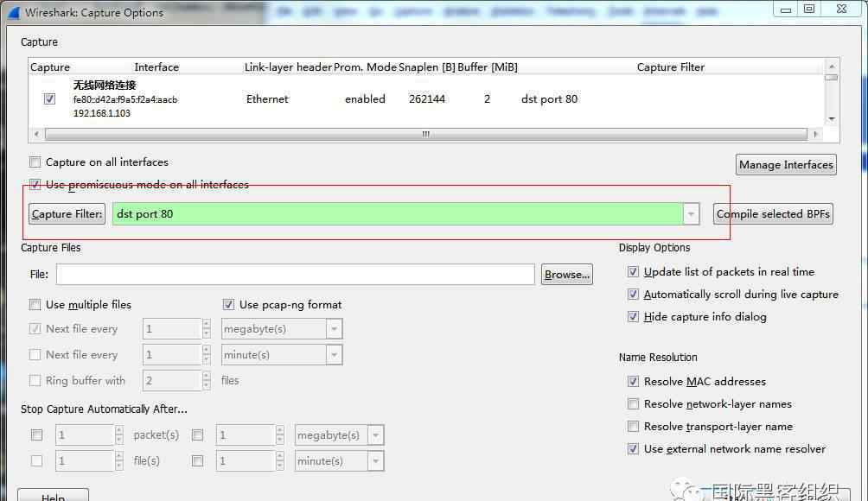Toggle Use promiscuous mode on all interfaces

[x=35, y=184]
